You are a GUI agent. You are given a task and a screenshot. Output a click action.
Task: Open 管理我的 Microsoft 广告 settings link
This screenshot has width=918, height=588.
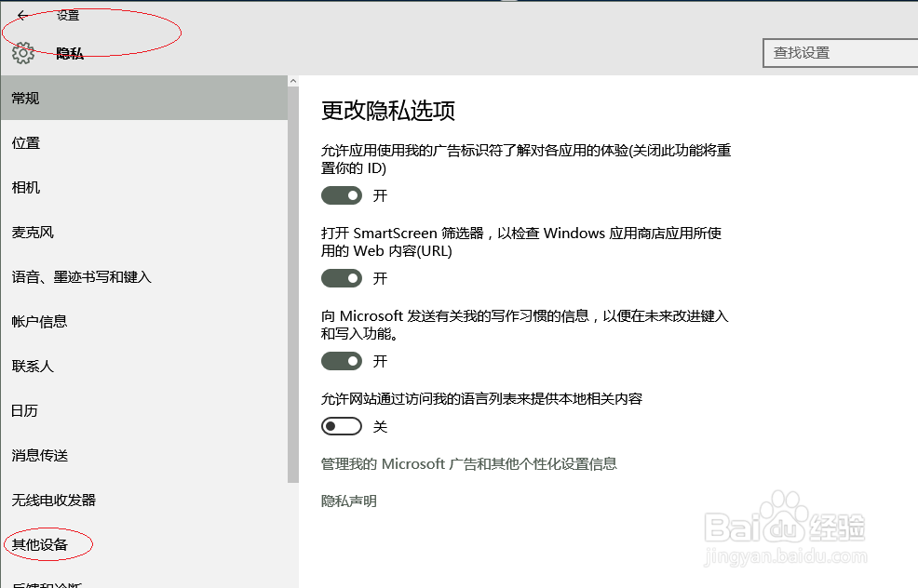tap(468, 464)
